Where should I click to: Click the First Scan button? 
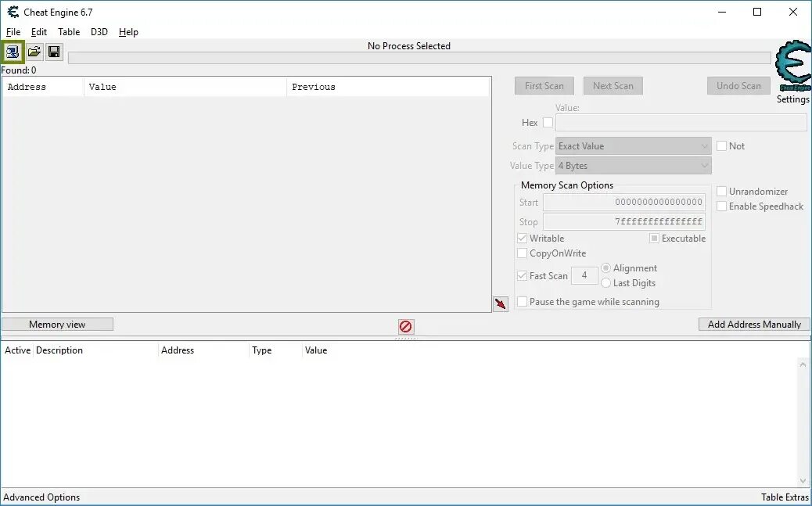(544, 86)
